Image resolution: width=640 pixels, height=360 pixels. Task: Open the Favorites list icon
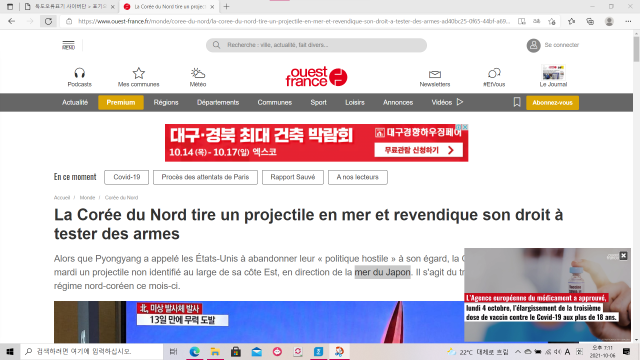571,21
